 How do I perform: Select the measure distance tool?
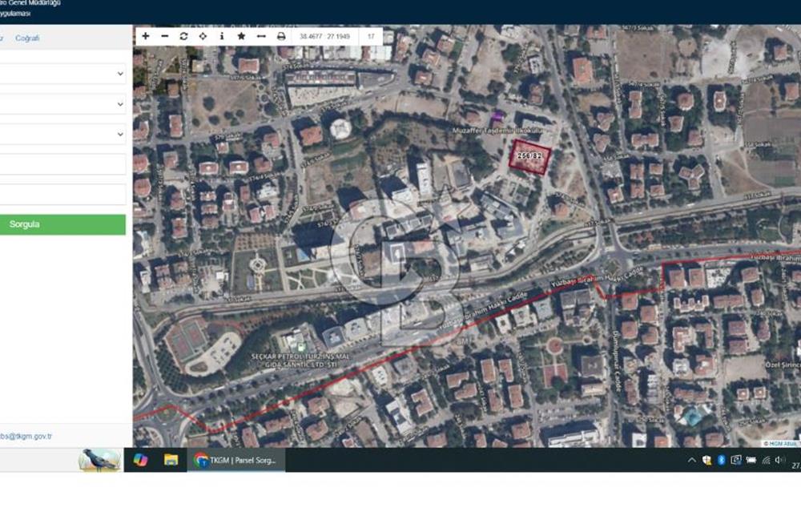point(261,36)
